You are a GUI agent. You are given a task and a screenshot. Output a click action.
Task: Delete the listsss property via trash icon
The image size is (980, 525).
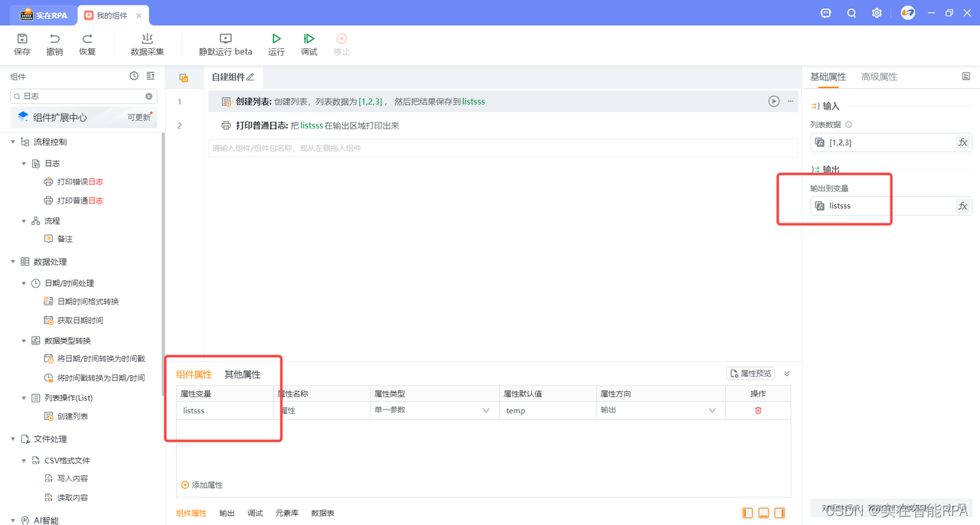point(757,410)
